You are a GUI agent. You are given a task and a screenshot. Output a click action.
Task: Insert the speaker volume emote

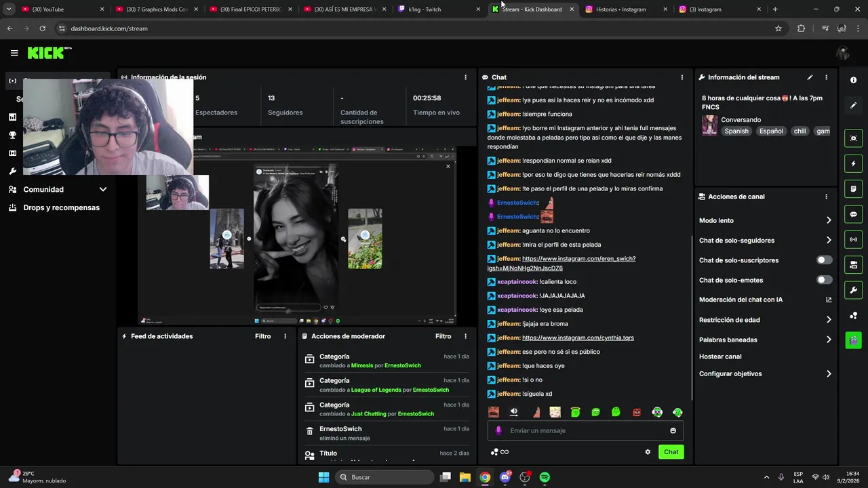514,411
